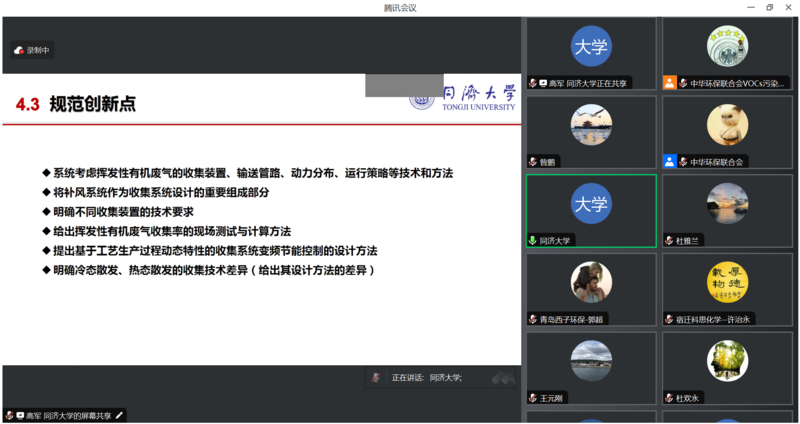Viewport: 800px width, 424px height.
Task: Select 杜欢永's tree silhouette avatar
Action: click(x=727, y=361)
